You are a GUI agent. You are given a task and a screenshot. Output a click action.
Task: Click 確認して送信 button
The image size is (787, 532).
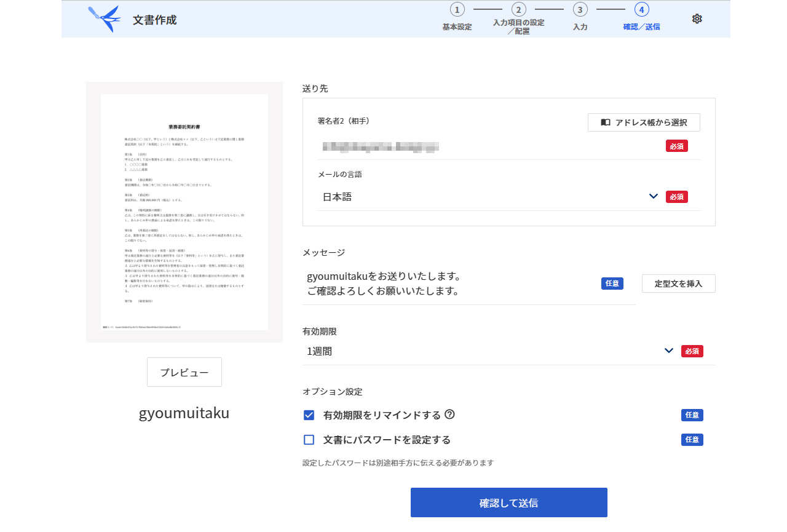point(509,502)
